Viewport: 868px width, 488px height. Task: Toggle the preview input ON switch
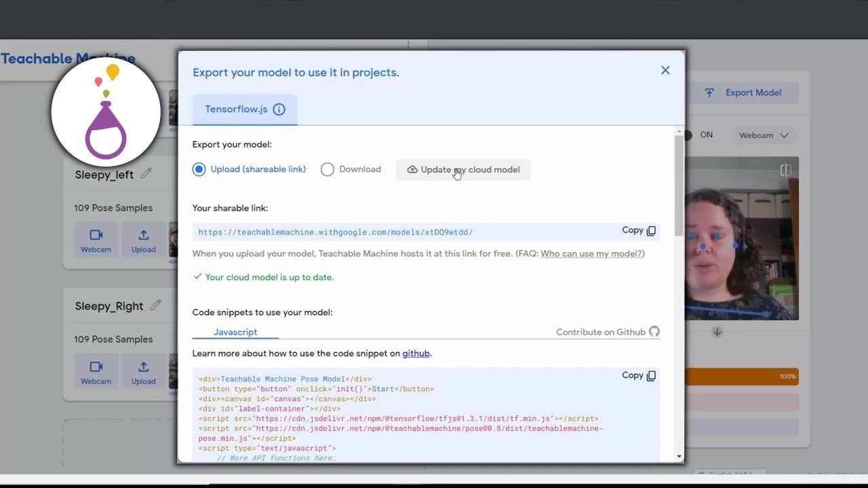click(x=688, y=136)
